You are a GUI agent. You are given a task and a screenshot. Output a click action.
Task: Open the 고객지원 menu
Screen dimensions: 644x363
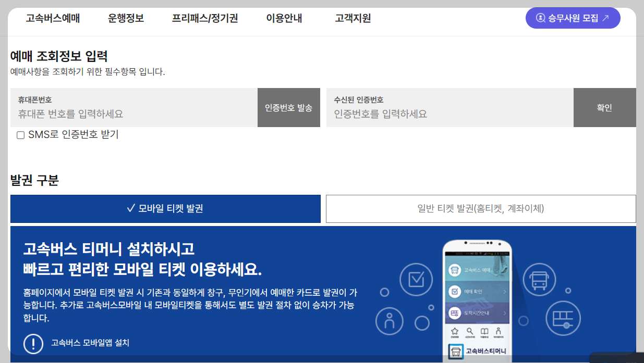[353, 18]
